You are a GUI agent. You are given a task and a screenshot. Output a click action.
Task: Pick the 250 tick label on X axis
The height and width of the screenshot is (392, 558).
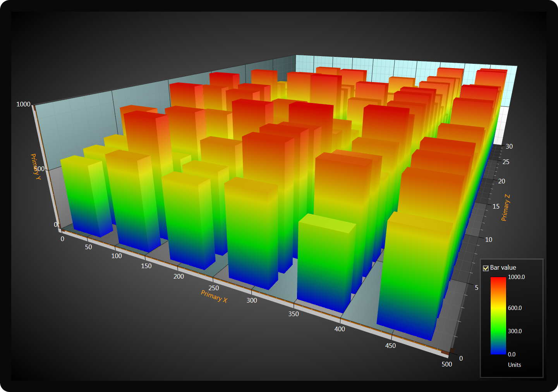(x=213, y=288)
